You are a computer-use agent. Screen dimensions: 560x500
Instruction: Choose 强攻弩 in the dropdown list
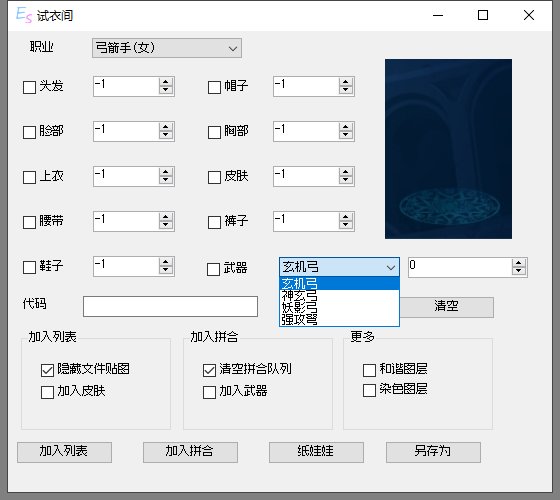[x=339, y=319]
